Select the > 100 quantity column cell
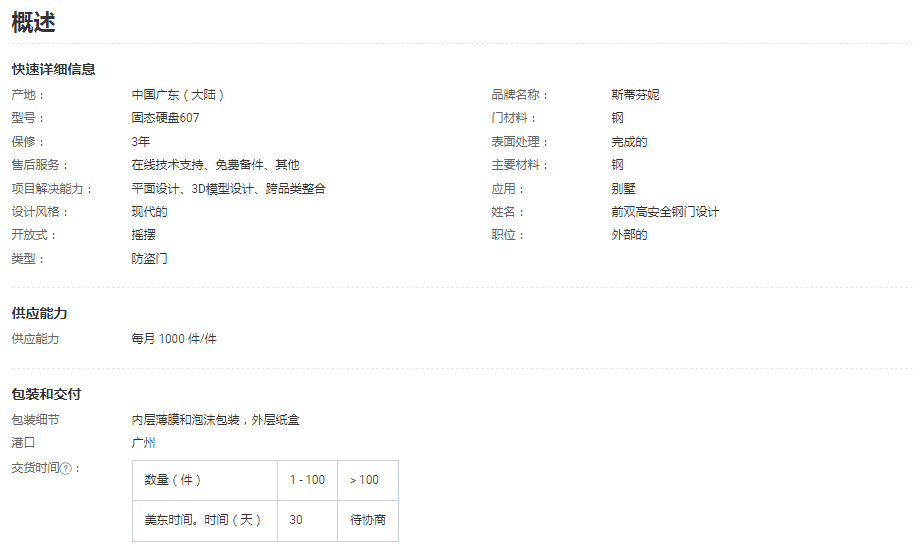 coord(365,480)
